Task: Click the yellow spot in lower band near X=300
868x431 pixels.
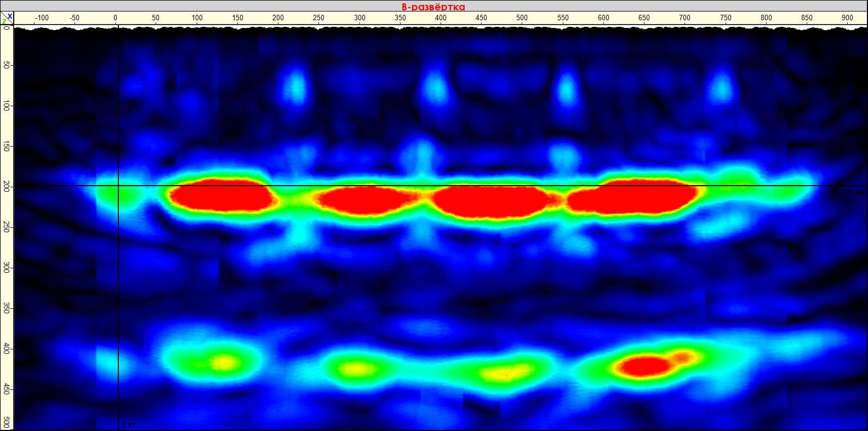Action: point(356,367)
